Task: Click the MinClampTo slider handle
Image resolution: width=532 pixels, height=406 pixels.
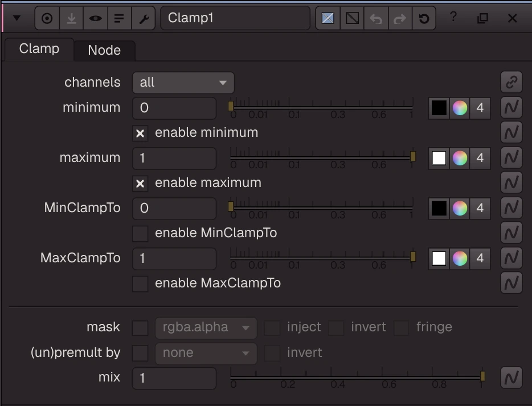Action: (x=231, y=206)
